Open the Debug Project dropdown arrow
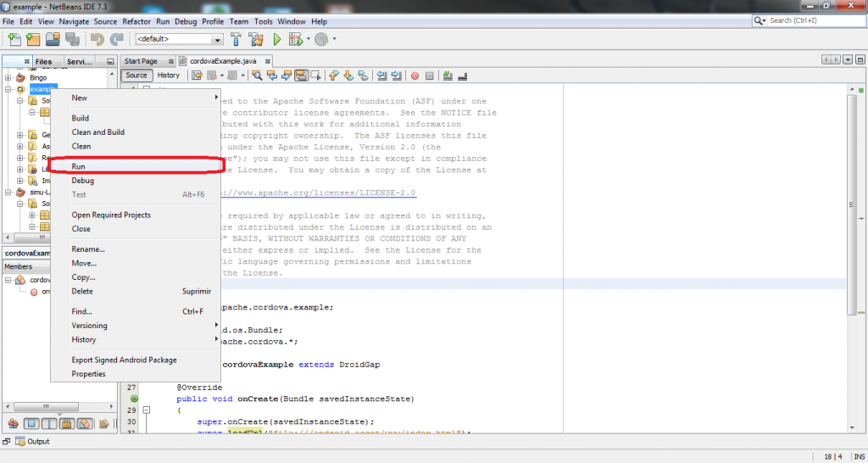The image size is (868, 463). (x=309, y=39)
